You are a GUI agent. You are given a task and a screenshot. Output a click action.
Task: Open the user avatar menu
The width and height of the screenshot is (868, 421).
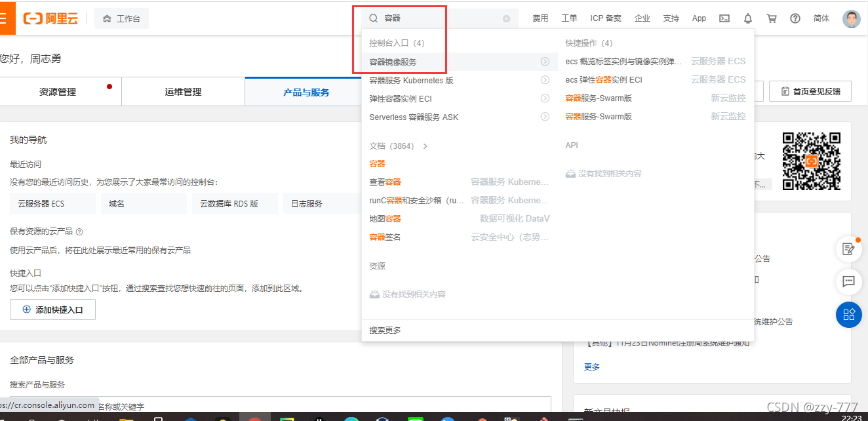851,18
